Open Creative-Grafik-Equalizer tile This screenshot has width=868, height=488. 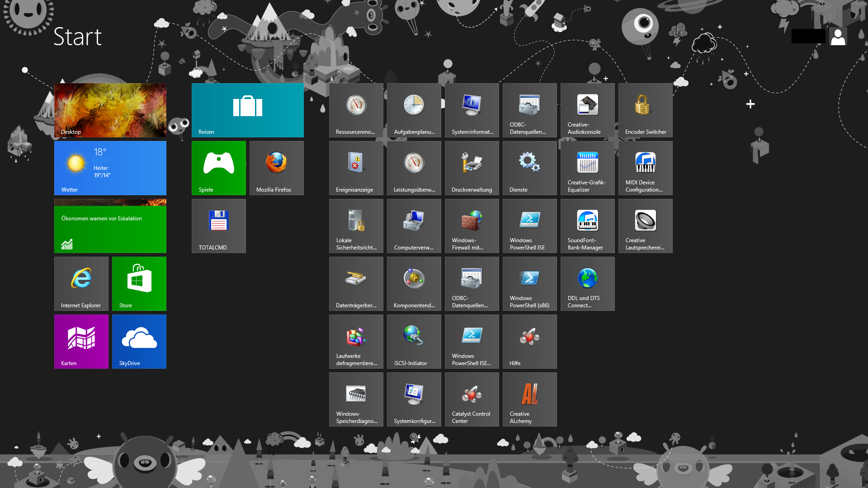click(587, 168)
